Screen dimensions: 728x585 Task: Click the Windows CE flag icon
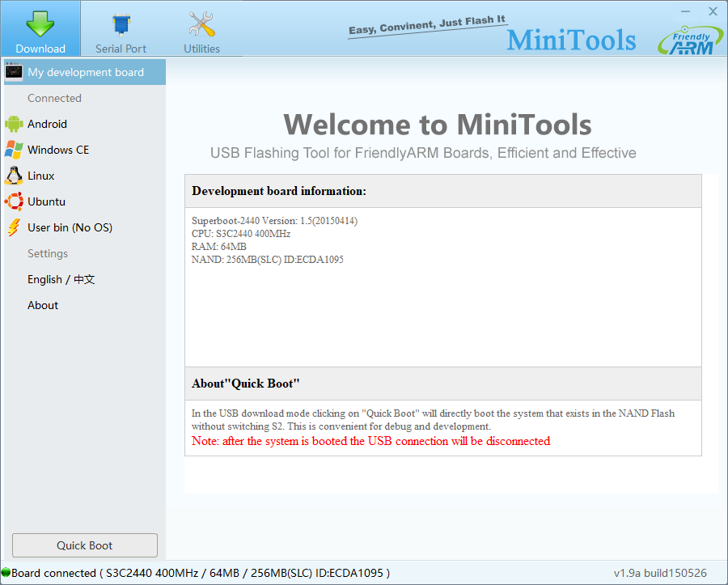click(x=14, y=150)
